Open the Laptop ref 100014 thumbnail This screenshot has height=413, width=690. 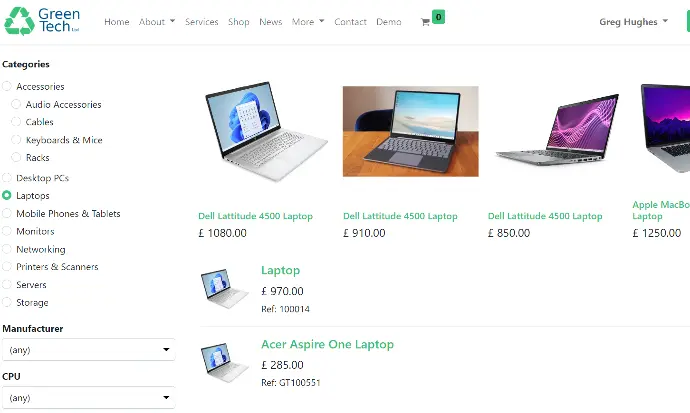pos(224,289)
